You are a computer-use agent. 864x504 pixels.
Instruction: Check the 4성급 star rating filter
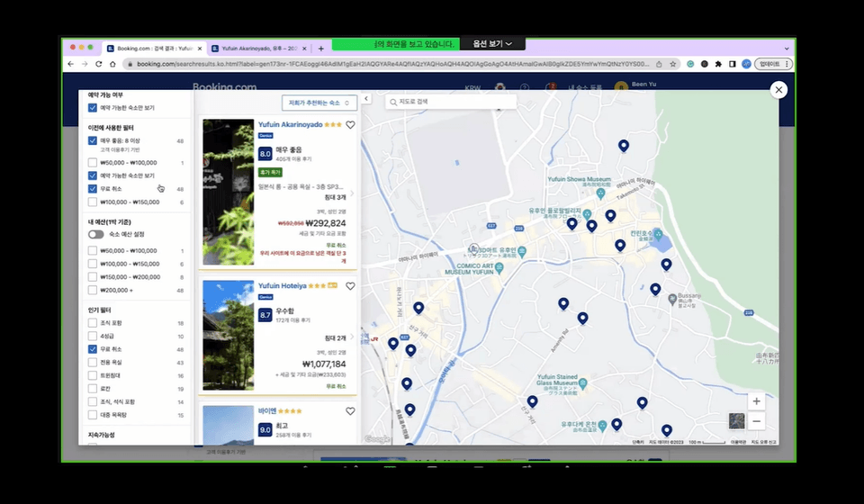tap(93, 336)
